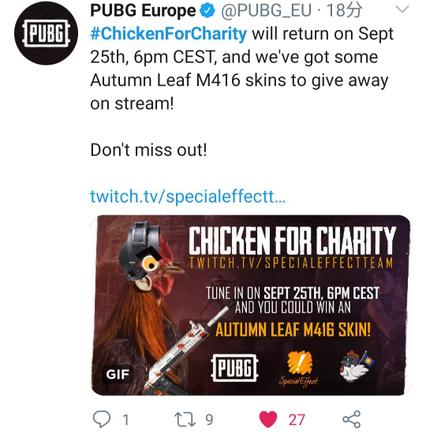Play the Chicken For Charity GIF
This screenshot has width=426, height=440.
coord(250,305)
